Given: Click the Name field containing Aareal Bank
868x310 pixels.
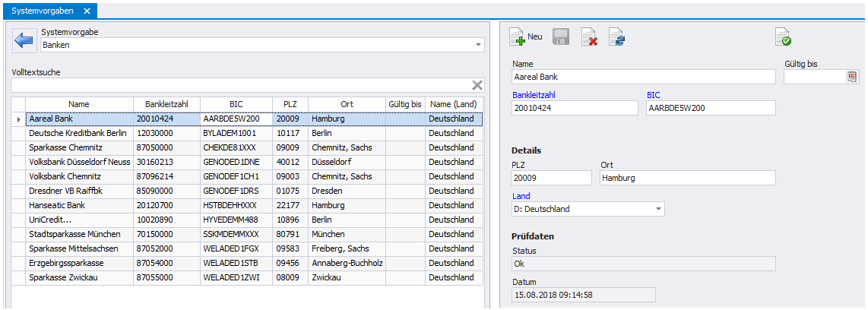Looking at the screenshot, I should click(x=643, y=77).
